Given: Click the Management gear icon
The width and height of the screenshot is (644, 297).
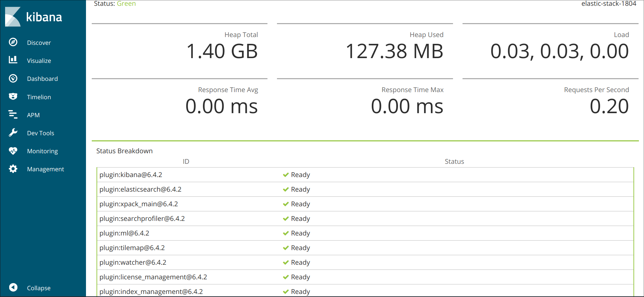Looking at the screenshot, I should [13, 169].
